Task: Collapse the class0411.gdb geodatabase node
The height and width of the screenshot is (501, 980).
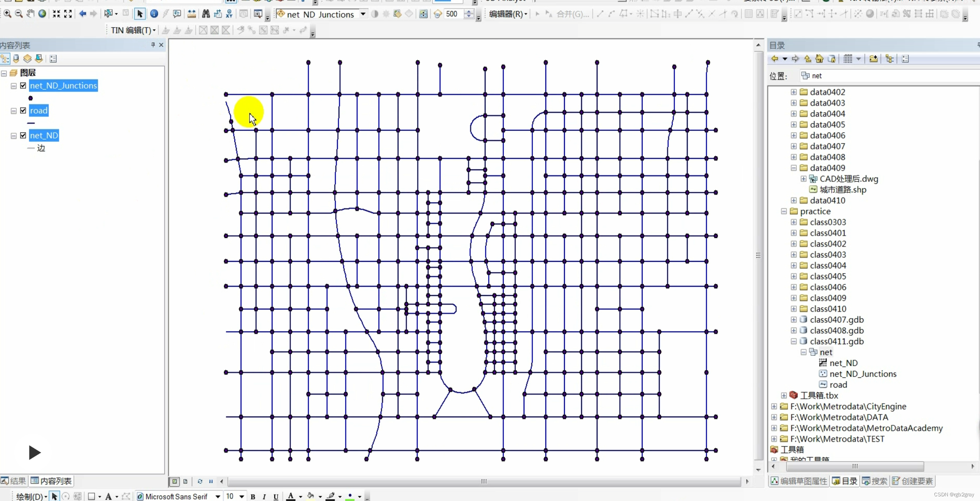Action: click(793, 341)
